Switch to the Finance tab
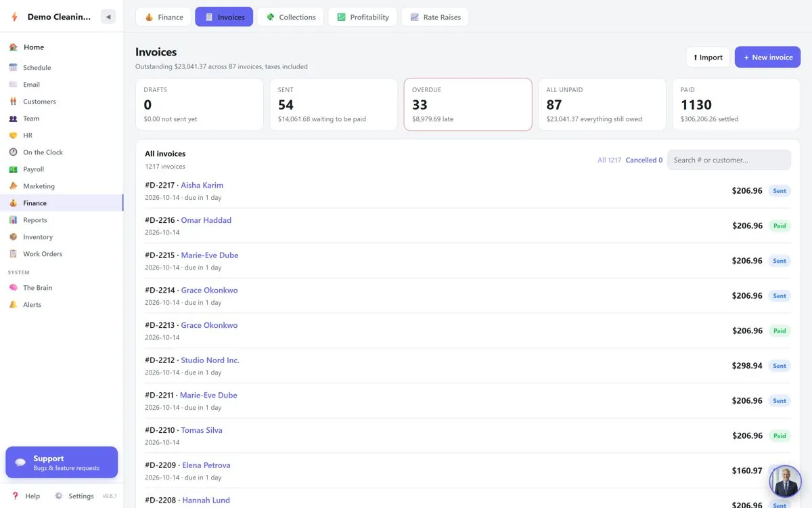This screenshot has width=812, height=508. 163,17
